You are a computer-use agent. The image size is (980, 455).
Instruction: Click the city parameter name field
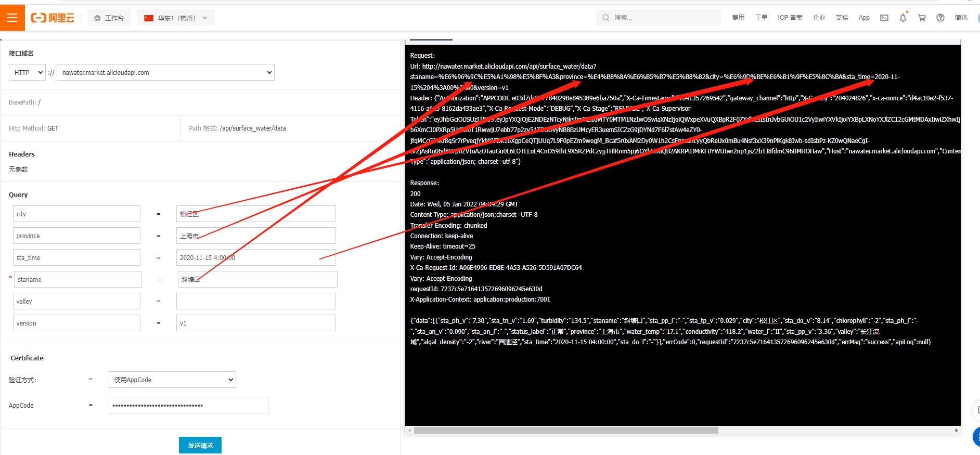pyautogui.click(x=76, y=214)
